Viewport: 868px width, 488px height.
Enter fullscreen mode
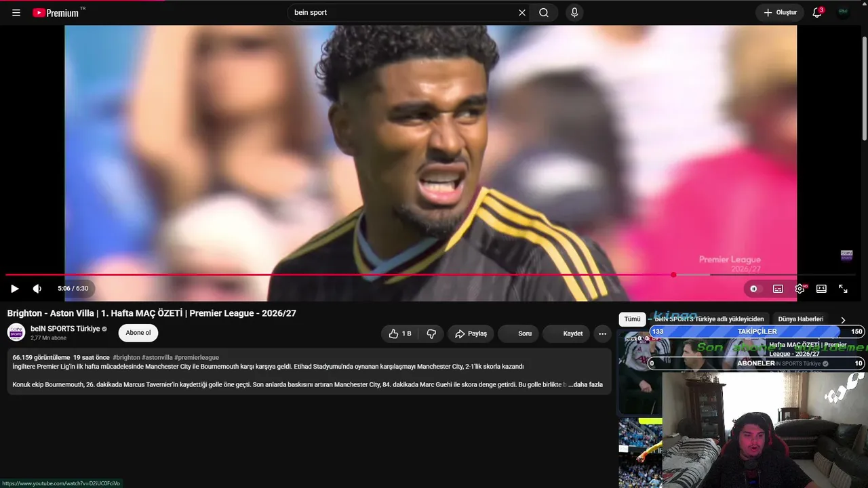tap(843, 289)
